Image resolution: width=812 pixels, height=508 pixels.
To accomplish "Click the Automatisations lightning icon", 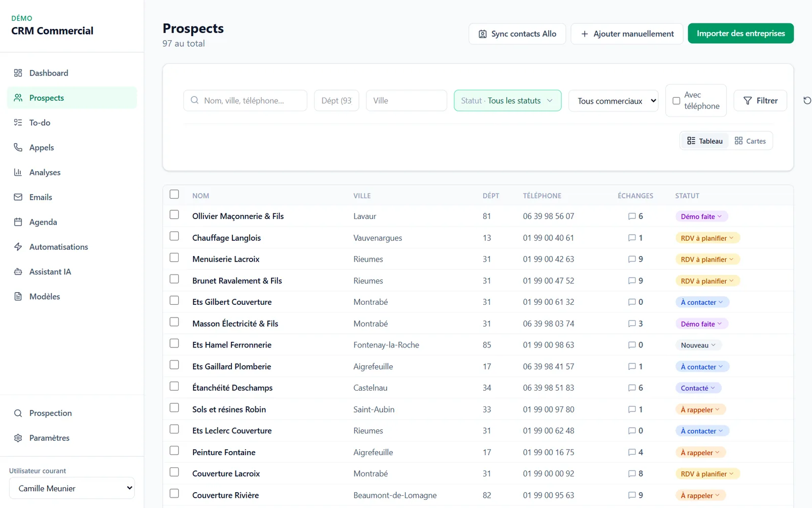I will pyautogui.click(x=18, y=247).
